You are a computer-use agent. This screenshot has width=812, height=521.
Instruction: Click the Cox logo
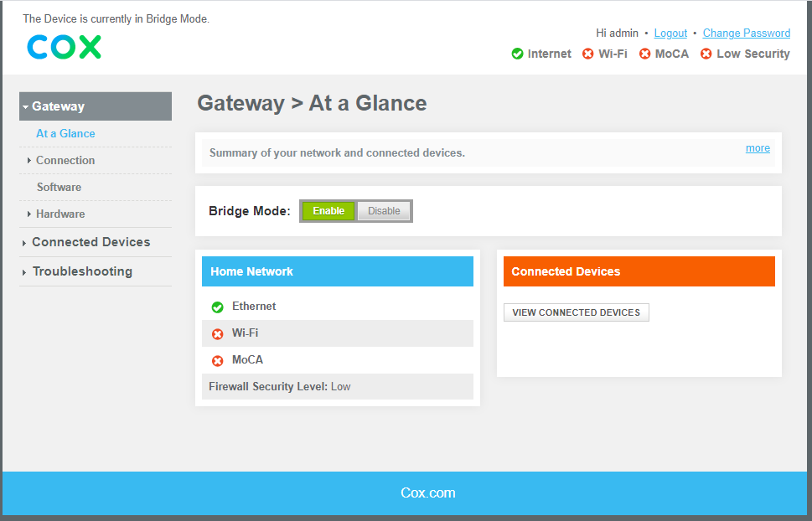[64, 48]
